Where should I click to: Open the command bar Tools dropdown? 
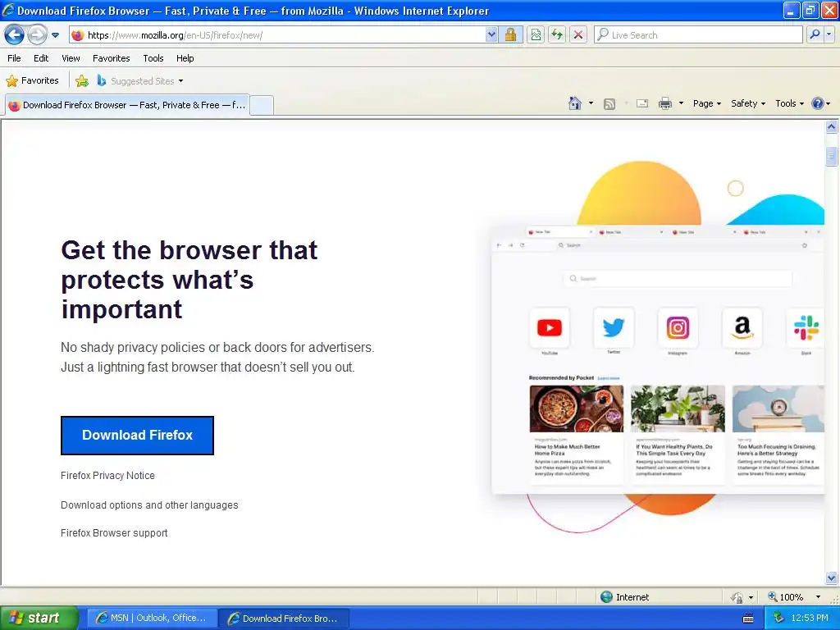789,103
